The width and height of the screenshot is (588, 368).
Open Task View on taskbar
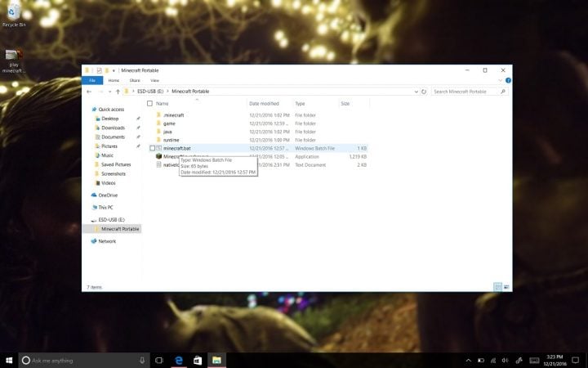tap(159, 361)
